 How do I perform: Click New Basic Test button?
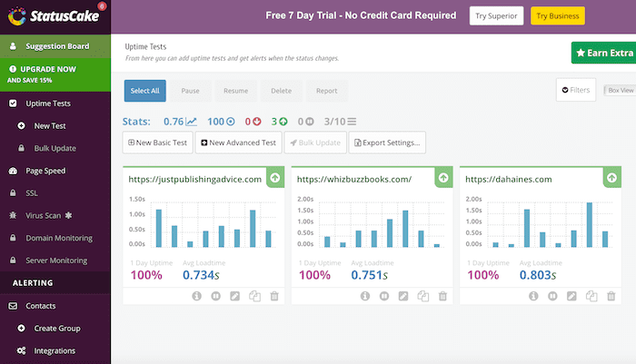click(x=156, y=143)
